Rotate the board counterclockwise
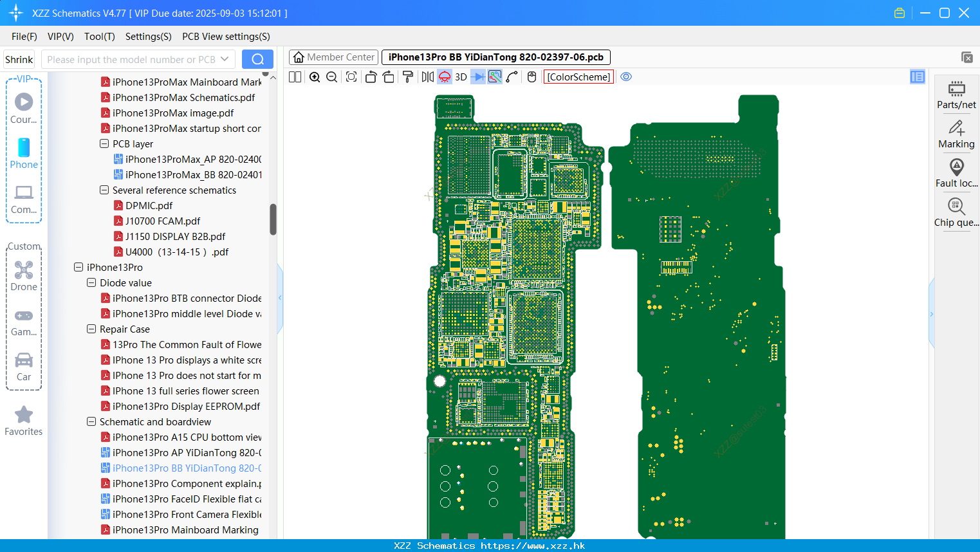 [x=371, y=77]
